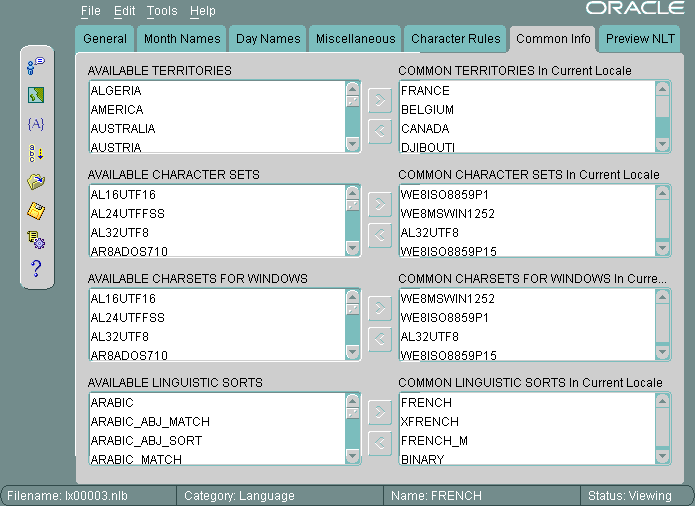The width and height of the screenshot is (695, 506).
Task: Click the {A} character set icon
Action: [x=36, y=124]
